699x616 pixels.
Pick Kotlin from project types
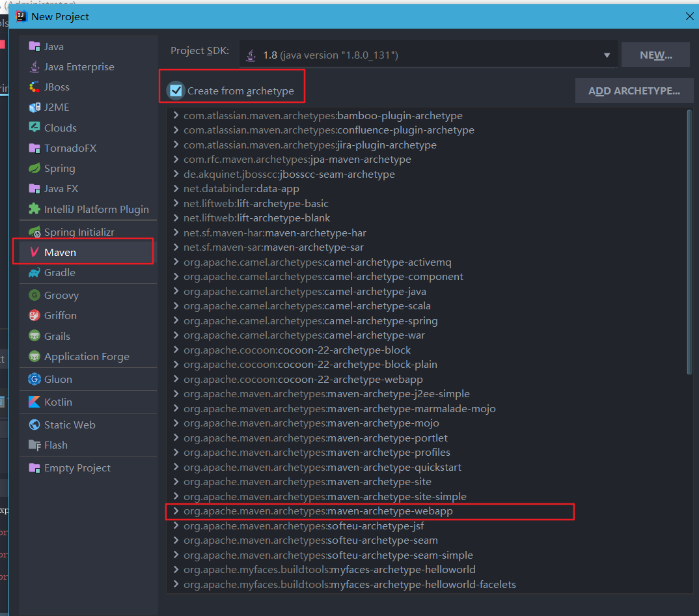point(89,402)
